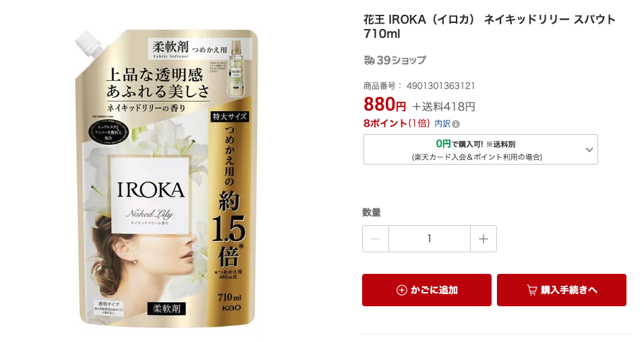The width and height of the screenshot is (644, 342).
Task: Click the plus circle icon in かごに追加
Action: tap(402, 290)
